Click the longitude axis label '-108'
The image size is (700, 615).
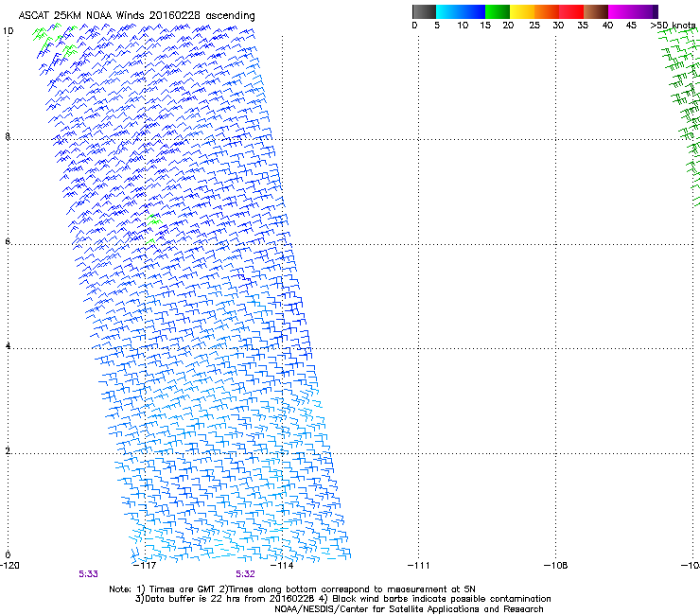coord(556,565)
